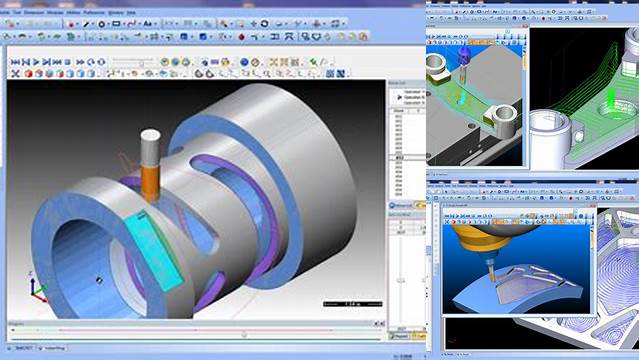
Task: Open dropdown arrow beside the circle tool
Action: [108, 24]
